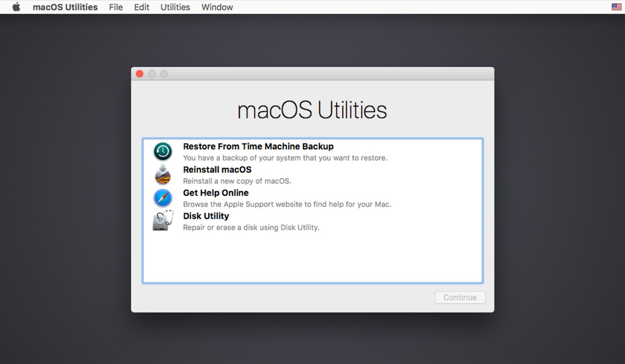
Task: Click the Continue button
Action: [x=460, y=297]
